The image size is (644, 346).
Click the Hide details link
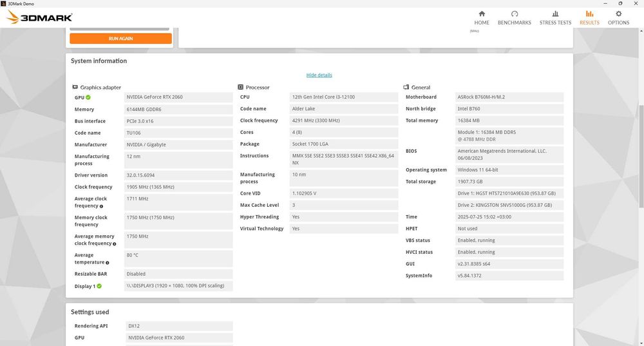click(x=319, y=75)
